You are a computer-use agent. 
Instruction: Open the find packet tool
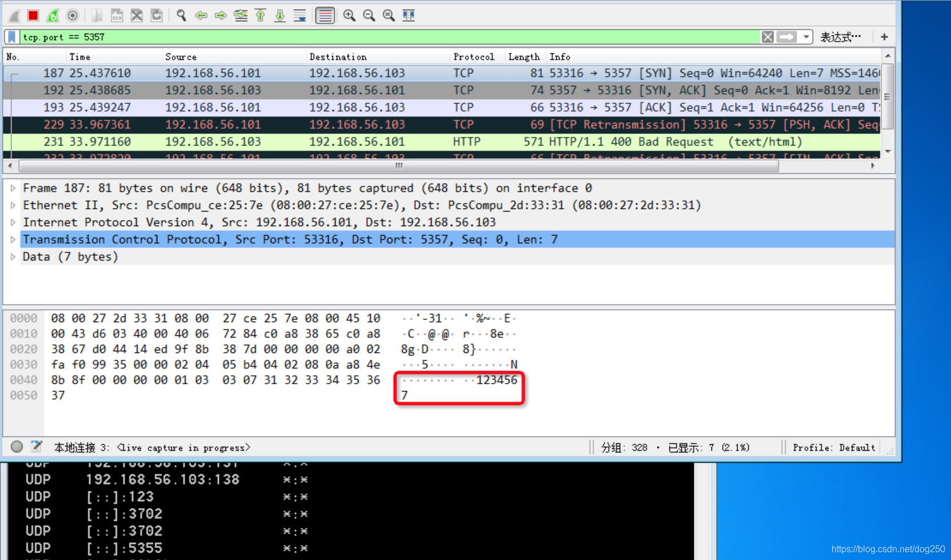181,15
